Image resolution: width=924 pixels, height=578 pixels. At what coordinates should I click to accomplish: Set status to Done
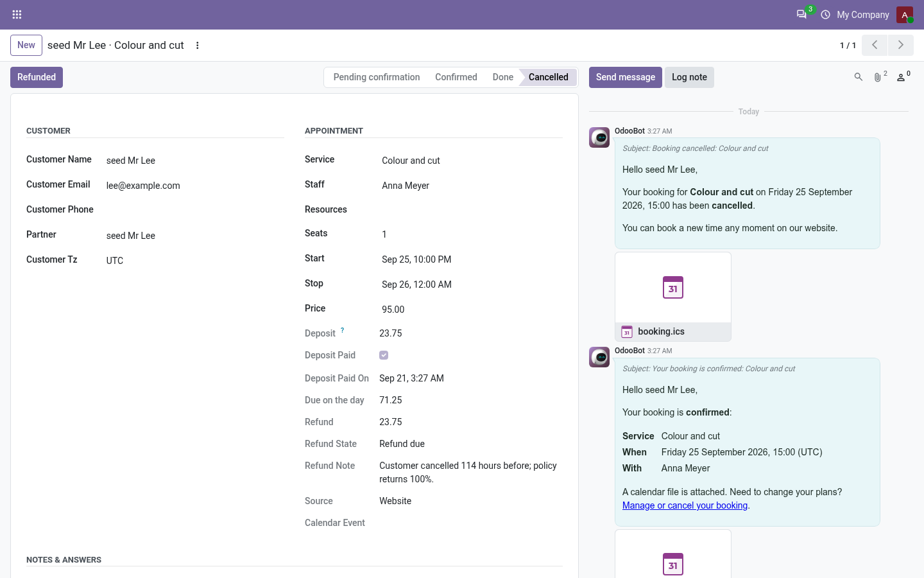click(x=503, y=77)
